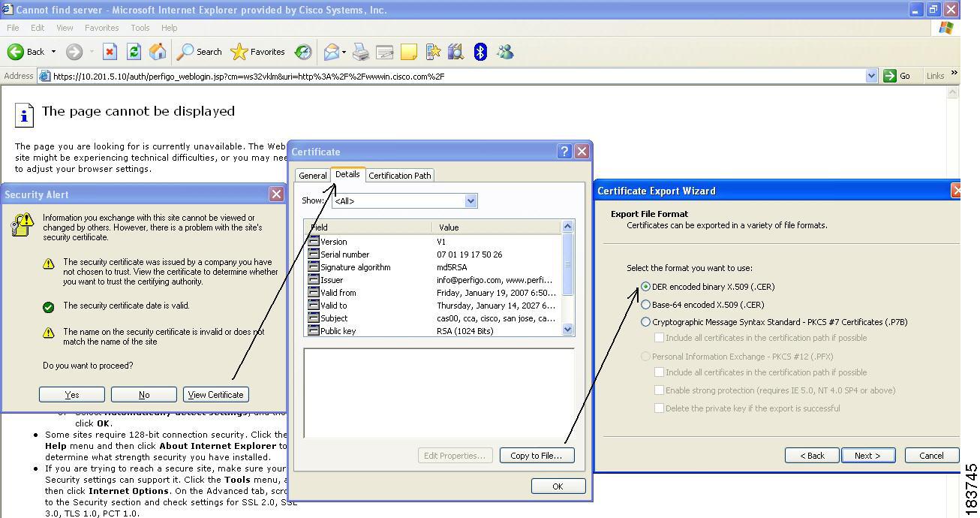Click the View Certificate button
This screenshot has width=980, height=518.
pos(216,394)
